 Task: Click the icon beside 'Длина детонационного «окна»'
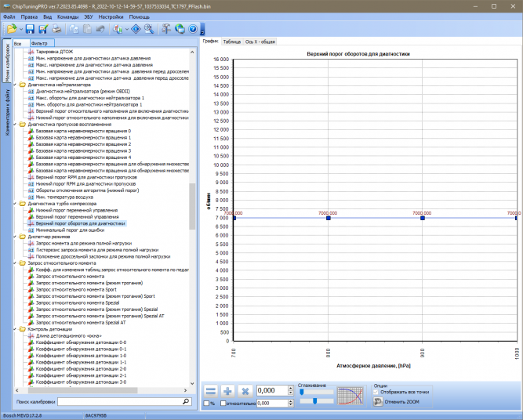tap(31, 335)
